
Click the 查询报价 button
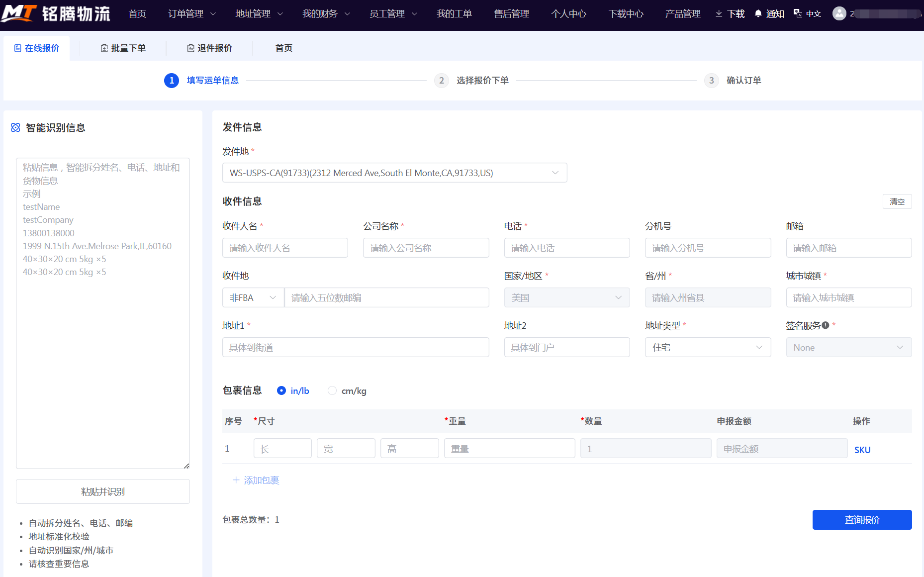[862, 520]
